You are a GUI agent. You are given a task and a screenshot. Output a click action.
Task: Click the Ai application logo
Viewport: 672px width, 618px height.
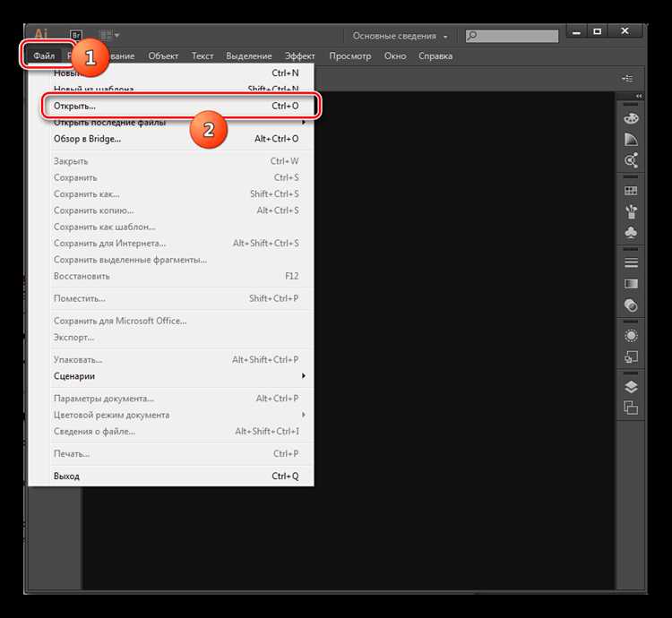point(41,34)
